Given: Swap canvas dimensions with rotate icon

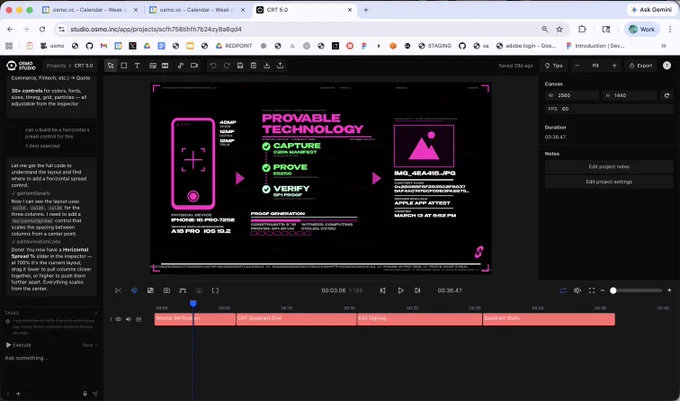Looking at the screenshot, I should click(667, 95).
